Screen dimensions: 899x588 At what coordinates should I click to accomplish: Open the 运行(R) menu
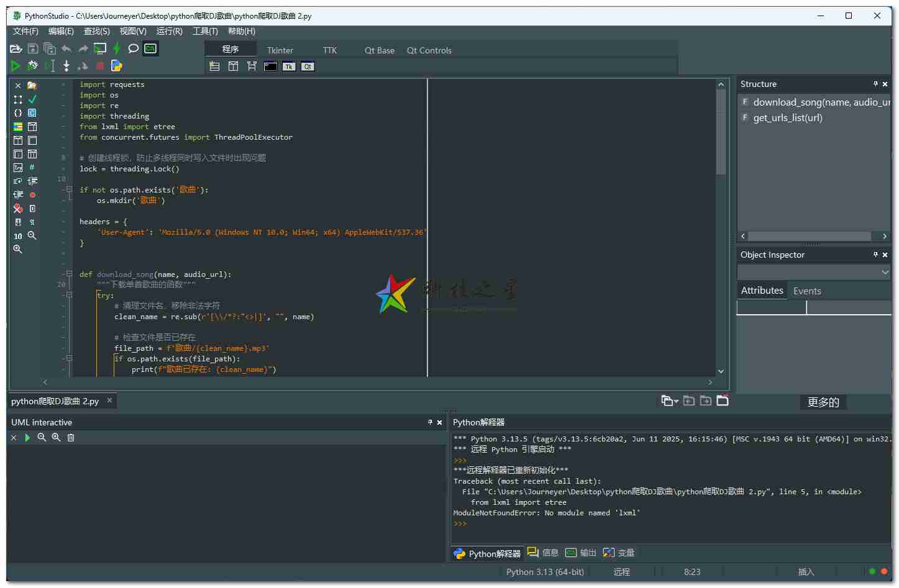169,31
